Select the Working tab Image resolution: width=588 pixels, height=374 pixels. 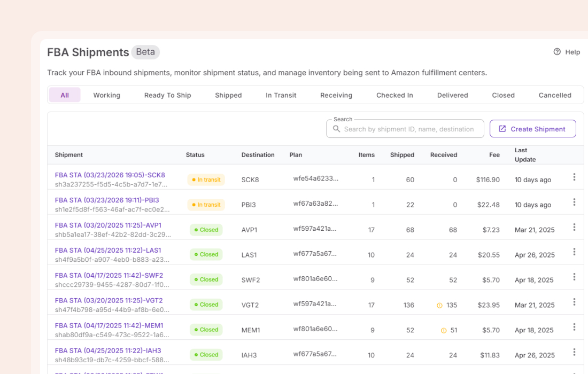[x=107, y=95]
